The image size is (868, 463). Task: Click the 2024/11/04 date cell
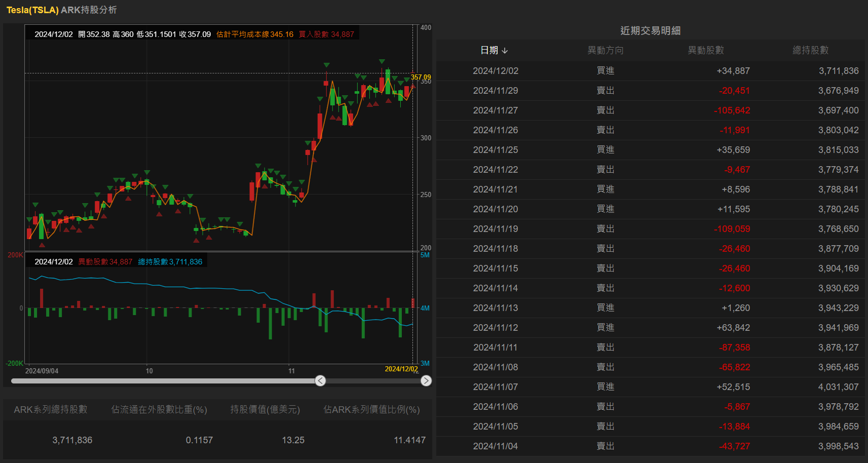[496, 446]
